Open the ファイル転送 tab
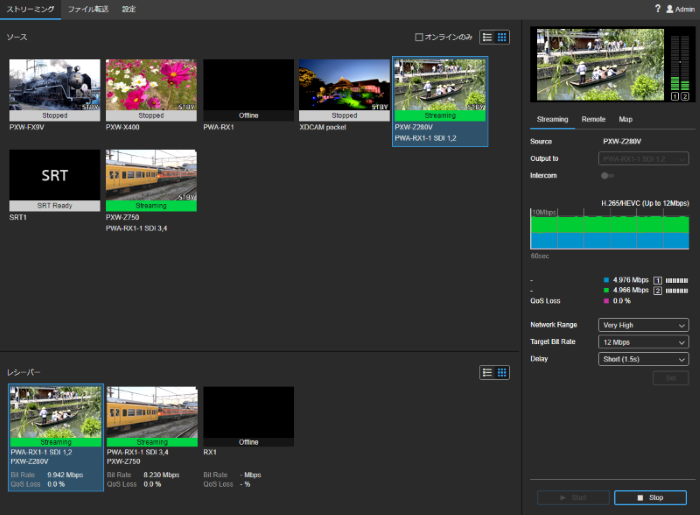 coord(88,8)
